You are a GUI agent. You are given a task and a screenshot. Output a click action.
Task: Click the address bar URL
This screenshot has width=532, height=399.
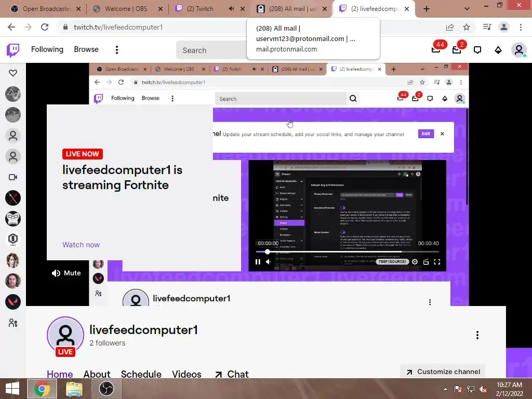[118, 27]
